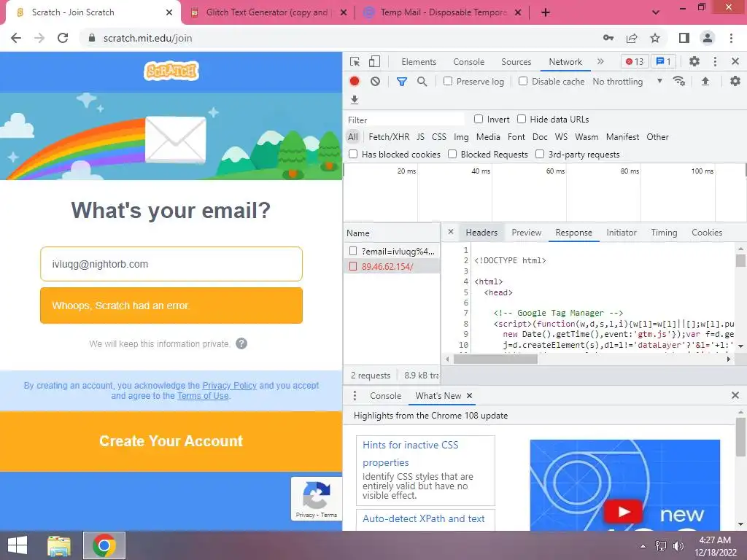
Task: Open Chrome profile avatar
Action: pos(708,38)
